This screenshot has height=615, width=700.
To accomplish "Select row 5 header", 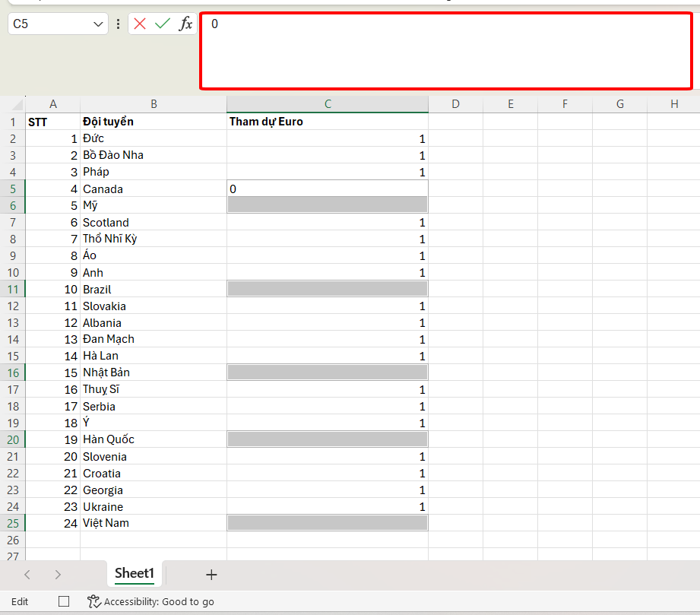I will (12, 189).
